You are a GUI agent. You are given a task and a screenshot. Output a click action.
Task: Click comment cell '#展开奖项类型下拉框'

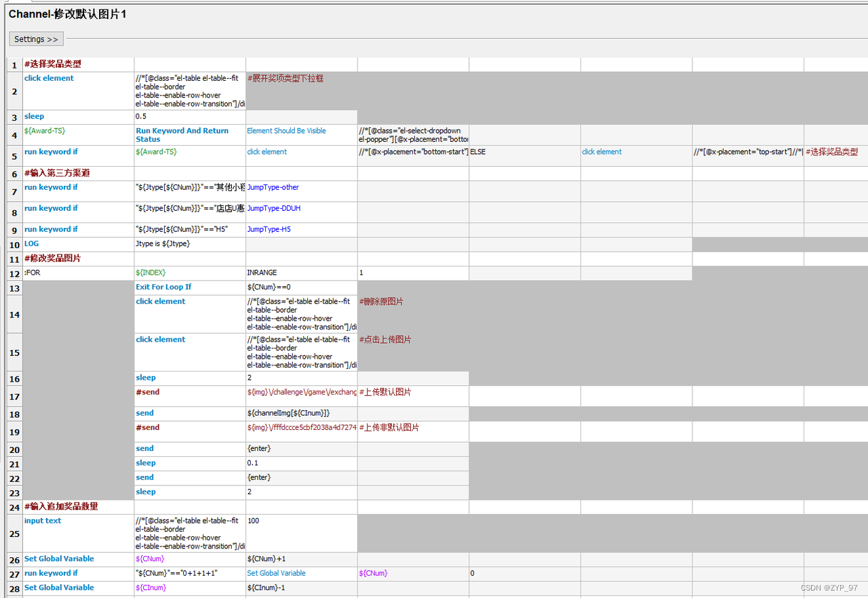click(302, 91)
